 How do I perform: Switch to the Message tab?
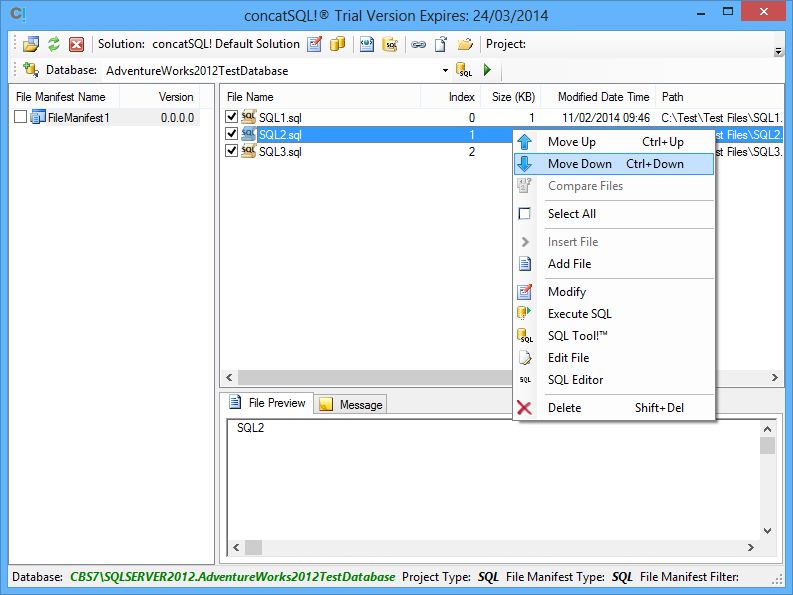(350, 404)
